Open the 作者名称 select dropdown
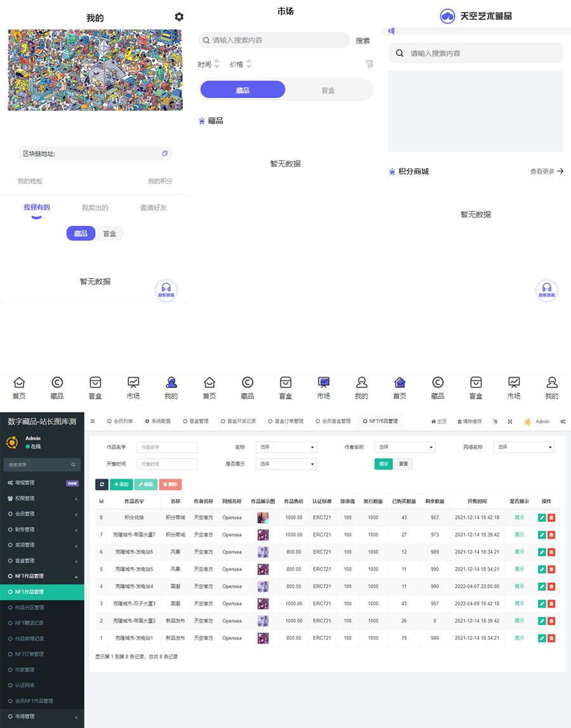 click(x=405, y=447)
